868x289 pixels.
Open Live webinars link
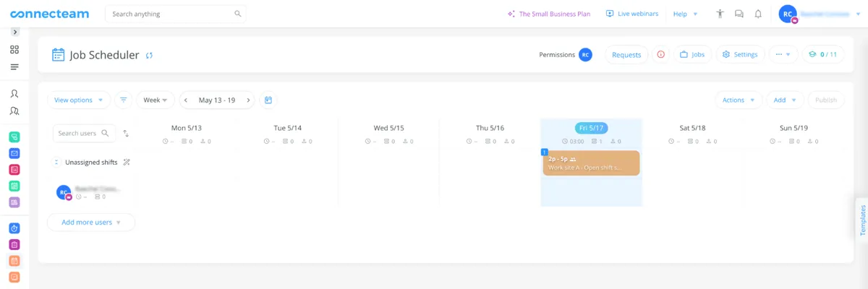tap(632, 14)
